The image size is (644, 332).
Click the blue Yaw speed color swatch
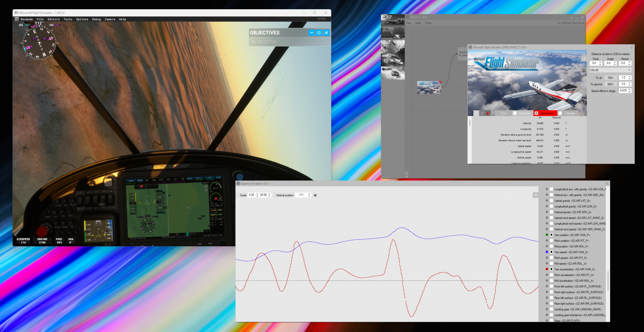547,252
